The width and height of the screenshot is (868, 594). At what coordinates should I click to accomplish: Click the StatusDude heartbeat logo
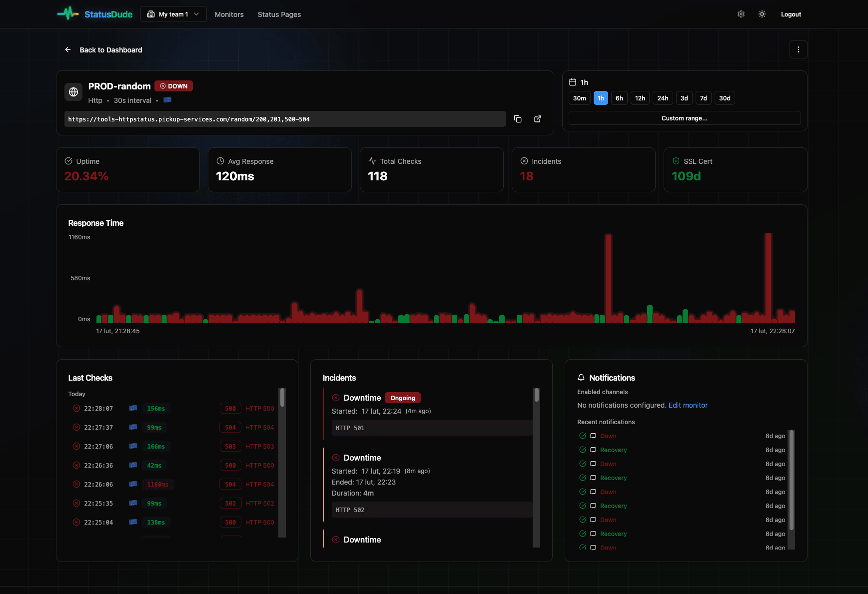click(68, 13)
